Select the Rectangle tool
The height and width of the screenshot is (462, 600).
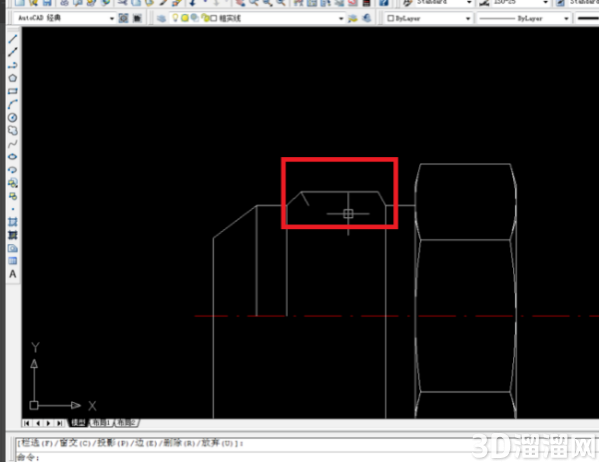[x=13, y=91]
